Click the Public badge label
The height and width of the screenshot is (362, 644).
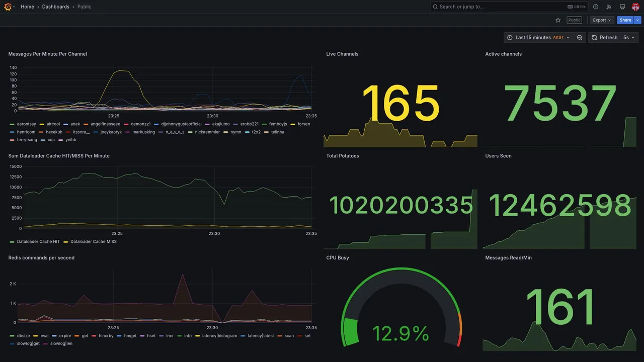574,20
